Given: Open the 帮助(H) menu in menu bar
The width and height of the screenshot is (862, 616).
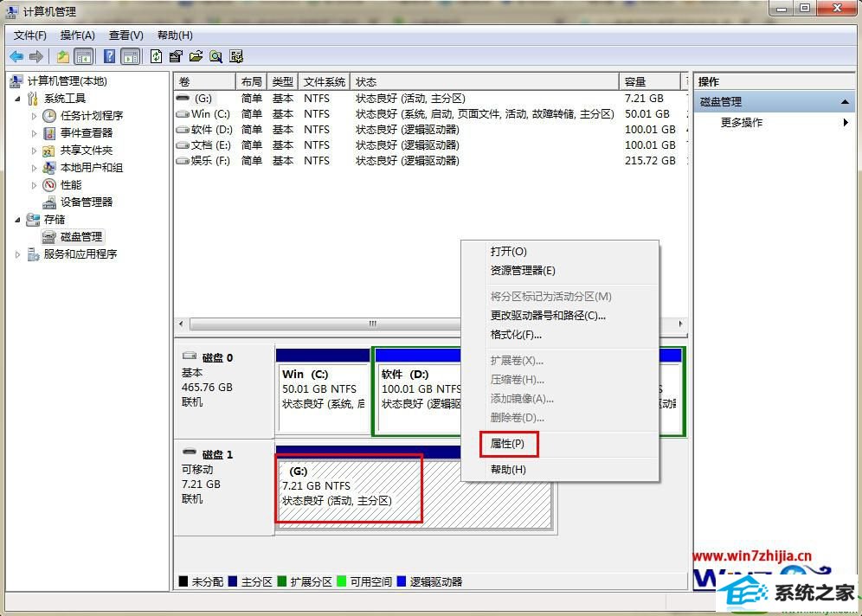Looking at the screenshot, I should click(175, 35).
